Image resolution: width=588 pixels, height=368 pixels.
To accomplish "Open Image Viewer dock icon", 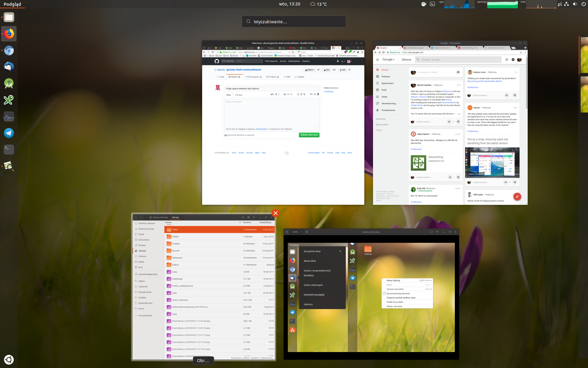I will [x=9, y=166].
